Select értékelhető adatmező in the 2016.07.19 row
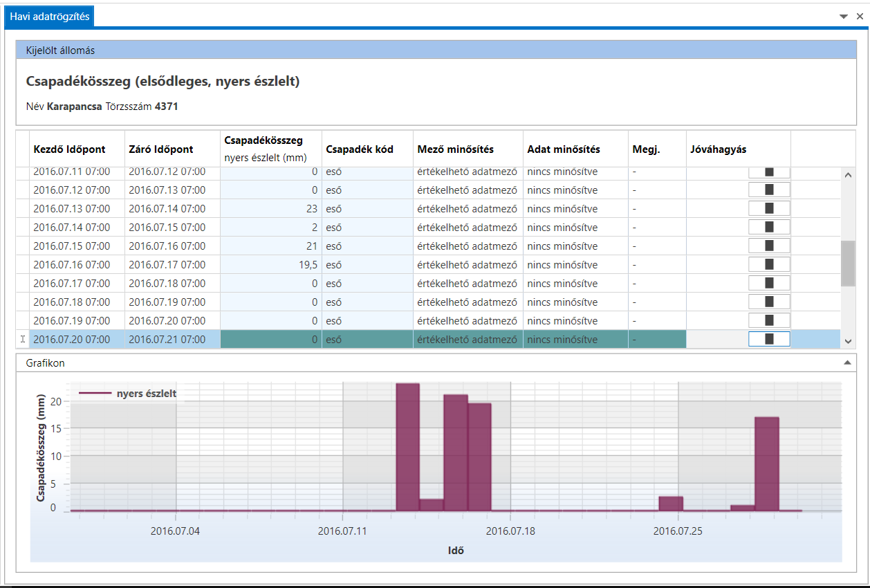This screenshot has height=588, width=870. click(468, 320)
